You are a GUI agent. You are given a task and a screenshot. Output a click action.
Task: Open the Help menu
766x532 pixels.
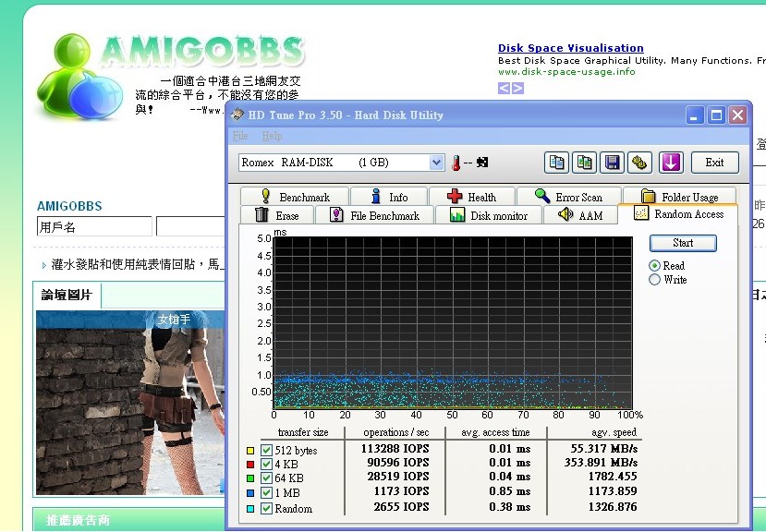(272, 137)
